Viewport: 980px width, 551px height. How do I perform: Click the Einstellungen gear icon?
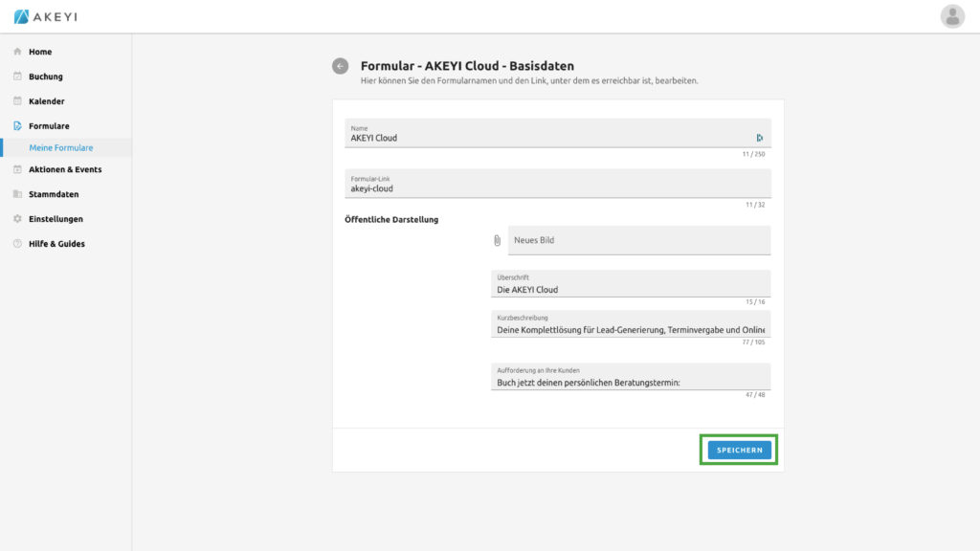[x=17, y=219]
